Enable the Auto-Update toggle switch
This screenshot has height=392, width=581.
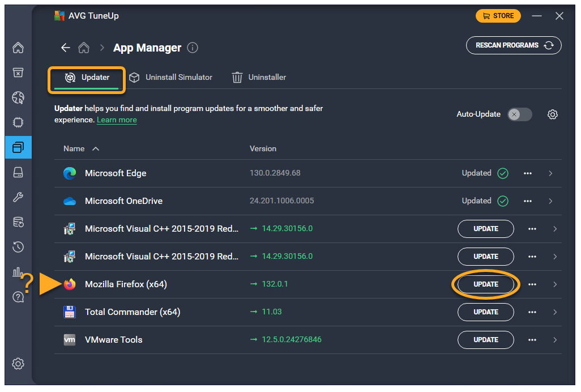(x=519, y=114)
